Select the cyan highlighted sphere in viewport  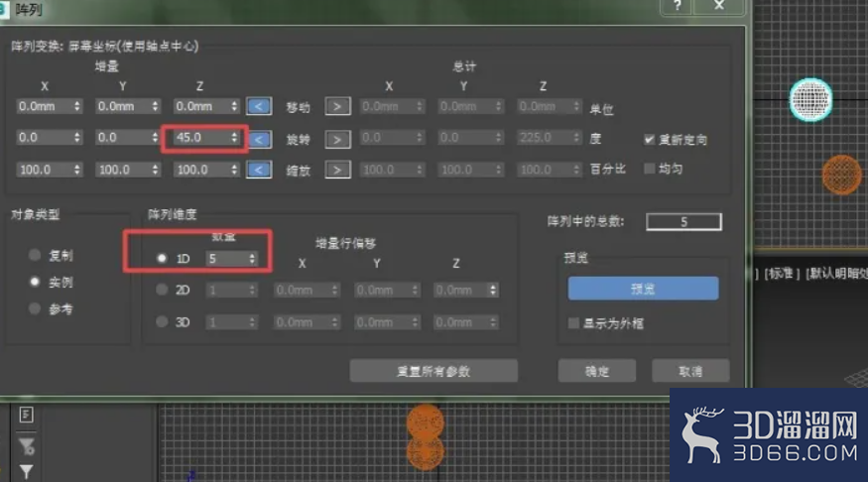point(810,99)
